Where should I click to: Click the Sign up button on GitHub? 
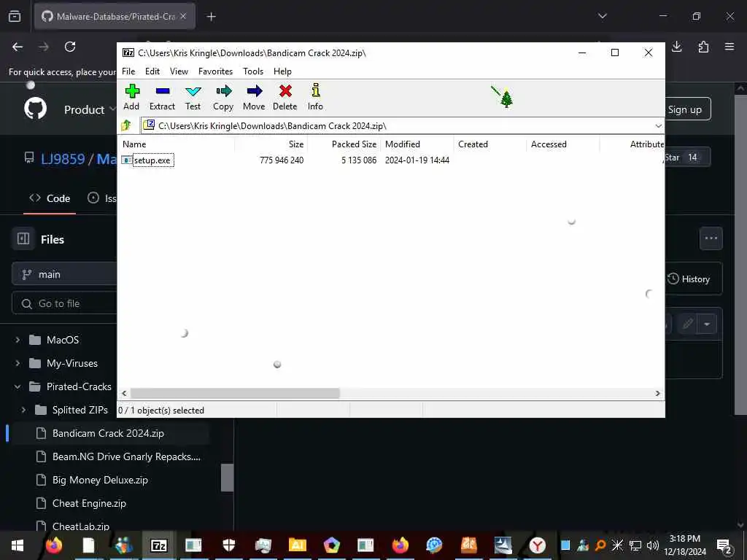(x=685, y=109)
